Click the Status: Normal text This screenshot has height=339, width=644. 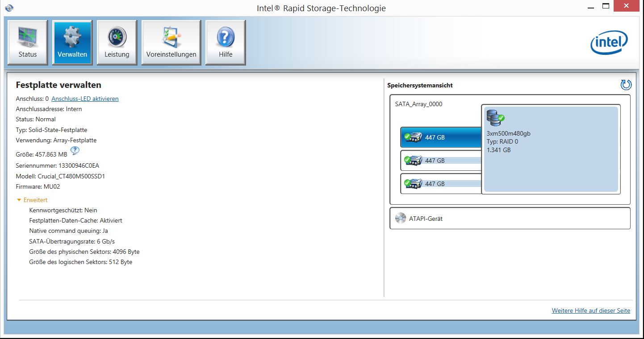[36, 119]
